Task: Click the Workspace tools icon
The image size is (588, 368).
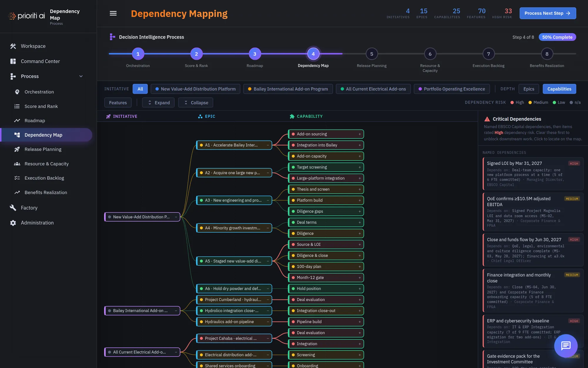Action: (x=13, y=46)
